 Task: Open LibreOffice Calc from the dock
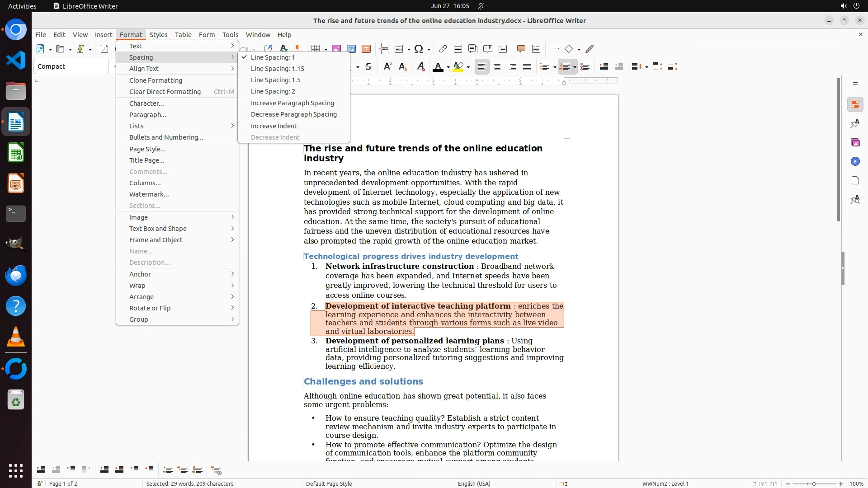(x=16, y=153)
